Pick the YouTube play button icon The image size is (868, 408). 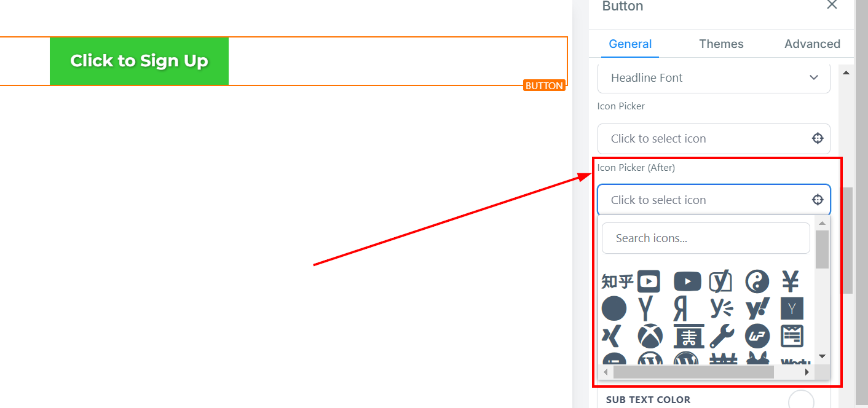[x=687, y=282]
